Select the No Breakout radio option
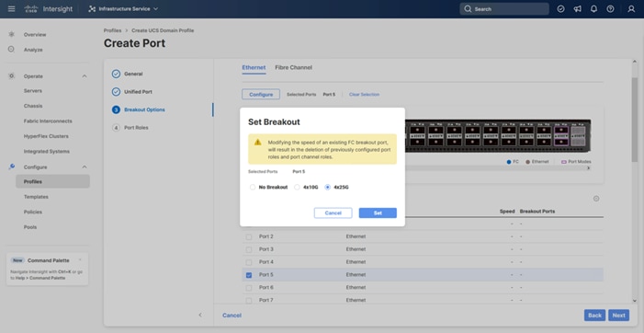This screenshot has width=644, height=333. coord(253,187)
